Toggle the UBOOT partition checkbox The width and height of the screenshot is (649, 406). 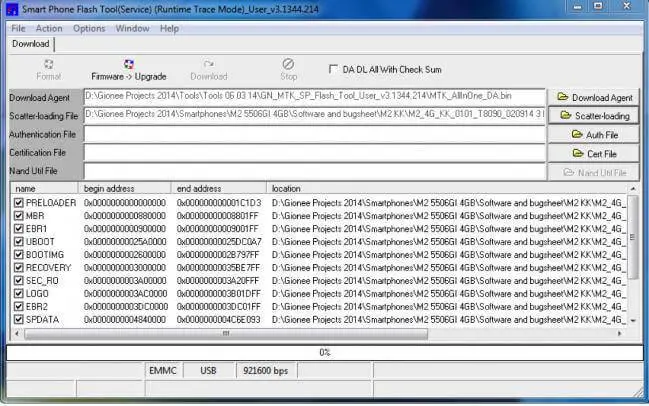click(x=19, y=242)
